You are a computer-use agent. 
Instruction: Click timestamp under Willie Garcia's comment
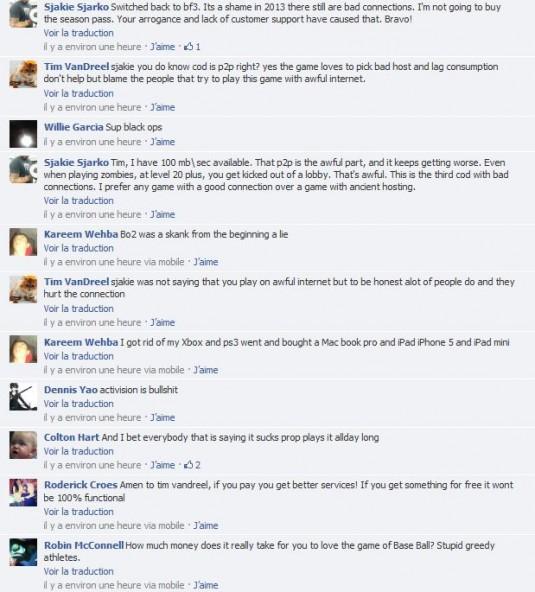click(x=92, y=142)
